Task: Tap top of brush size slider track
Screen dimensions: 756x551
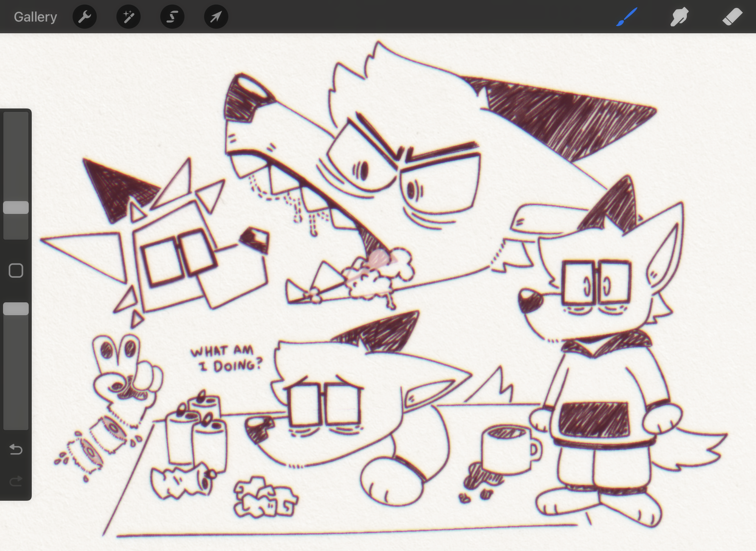Action: coord(16,118)
